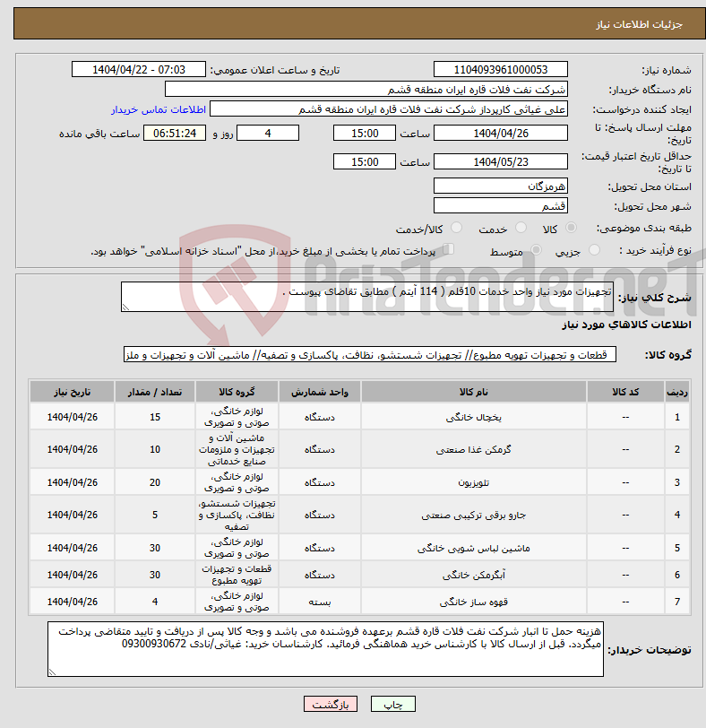The height and width of the screenshot is (728, 706).
Task: Click the جزئیات اطلاعات نیاز page title
Action: coord(639,24)
